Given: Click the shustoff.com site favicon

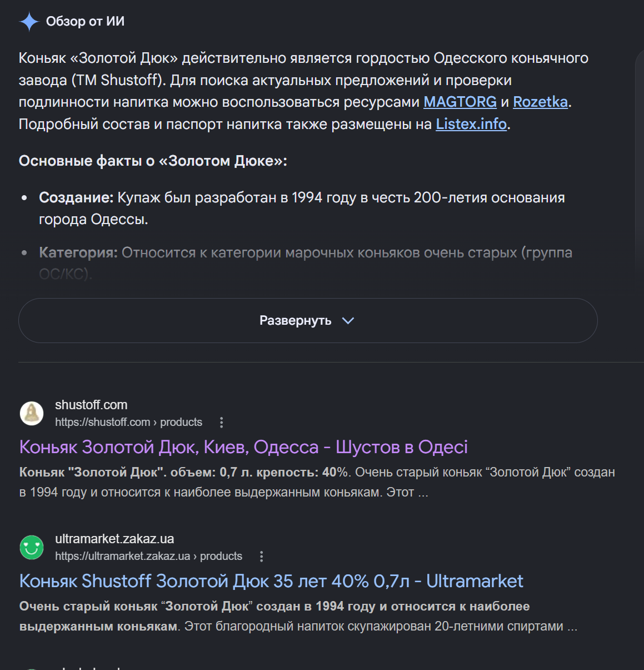Looking at the screenshot, I should point(32,414).
